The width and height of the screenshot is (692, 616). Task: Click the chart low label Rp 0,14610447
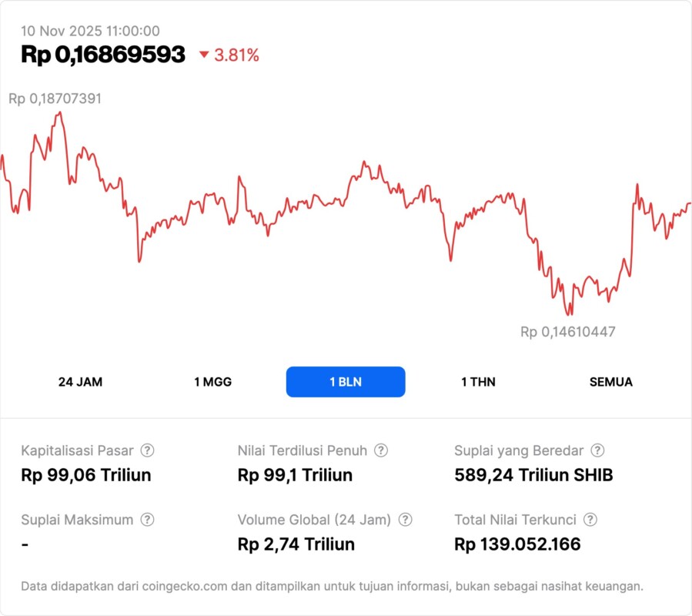[x=568, y=332]
